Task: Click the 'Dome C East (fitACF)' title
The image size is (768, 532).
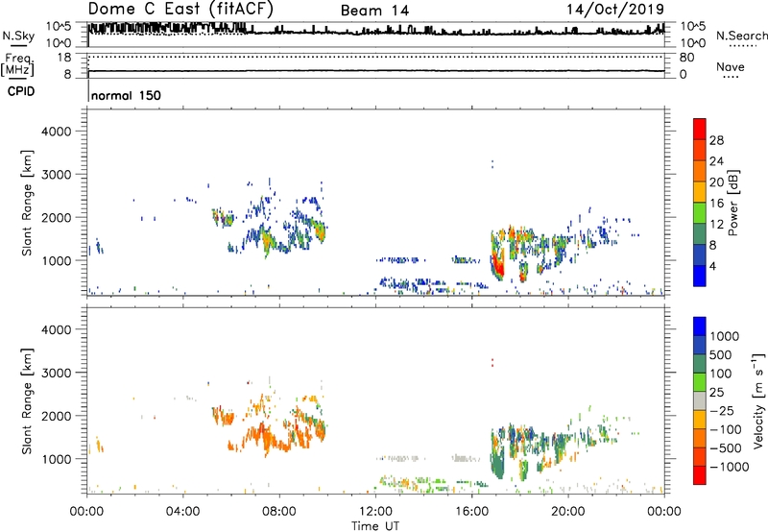Action: click(x=180, y=9)
